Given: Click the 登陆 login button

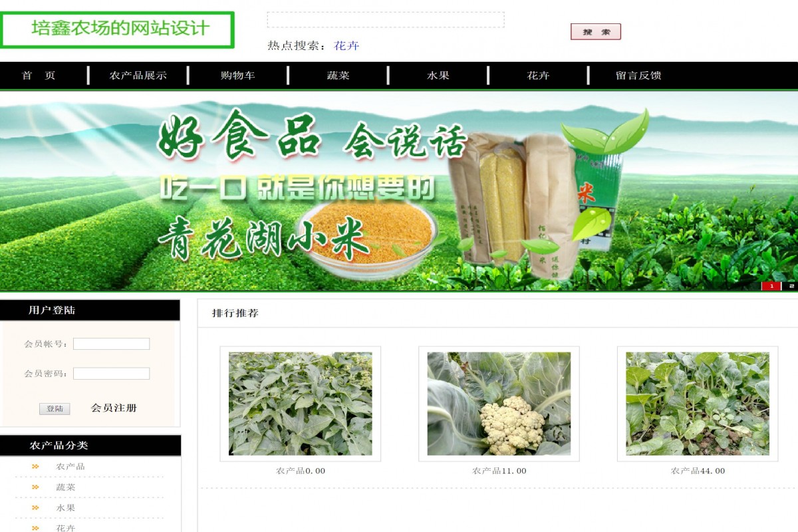Looking at the screenshot, I should pyautogui.click(x=55, y=408).
